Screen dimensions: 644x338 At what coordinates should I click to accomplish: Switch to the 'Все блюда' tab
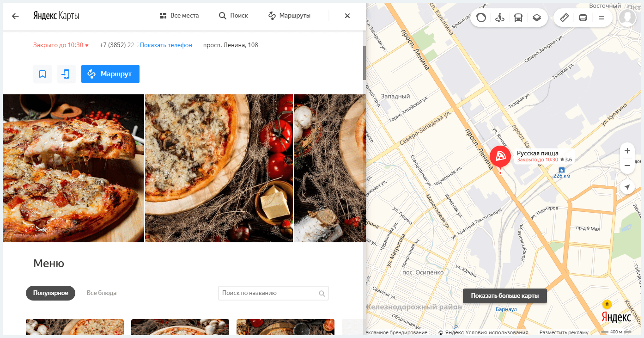102,293
